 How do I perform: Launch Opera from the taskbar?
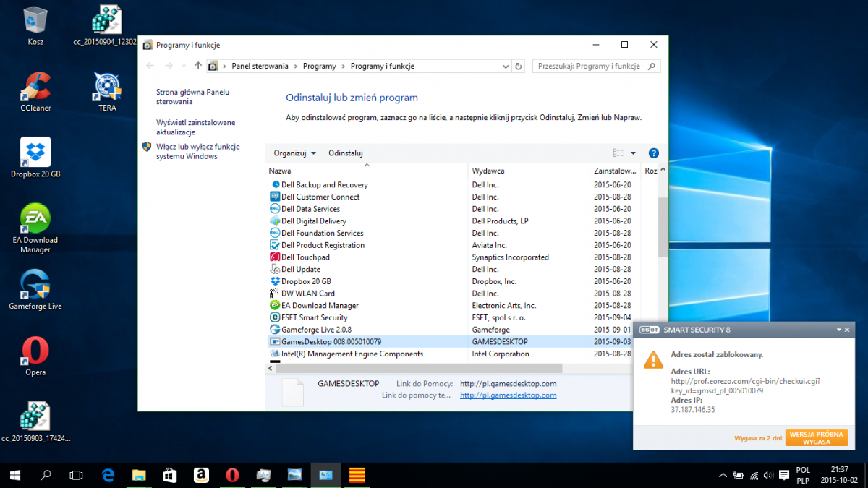232,475
